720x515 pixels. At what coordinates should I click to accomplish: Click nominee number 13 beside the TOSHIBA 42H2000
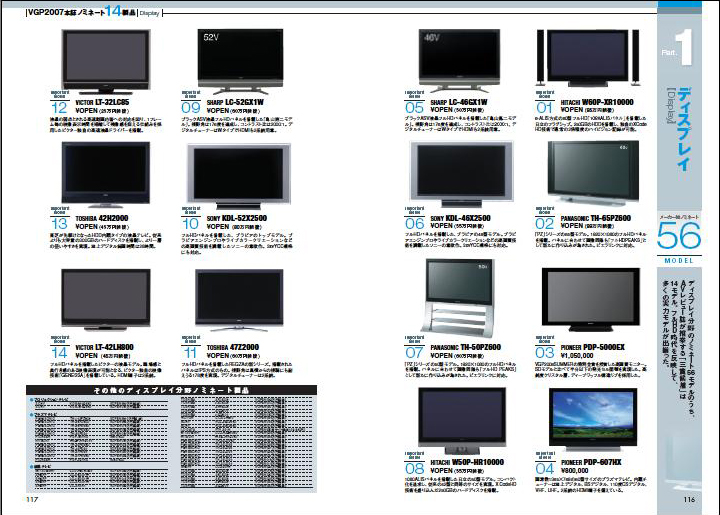[59, 224]
